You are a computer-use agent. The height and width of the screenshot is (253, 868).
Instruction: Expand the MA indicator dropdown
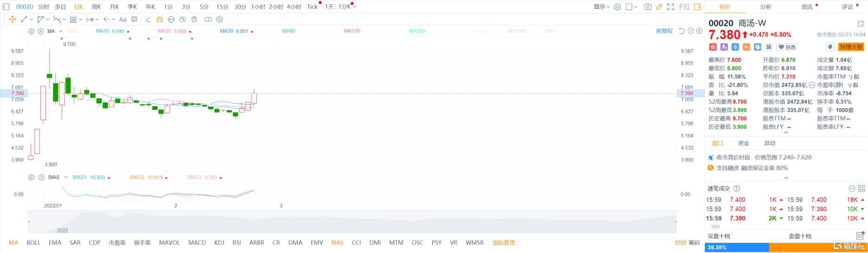[60, 31]
